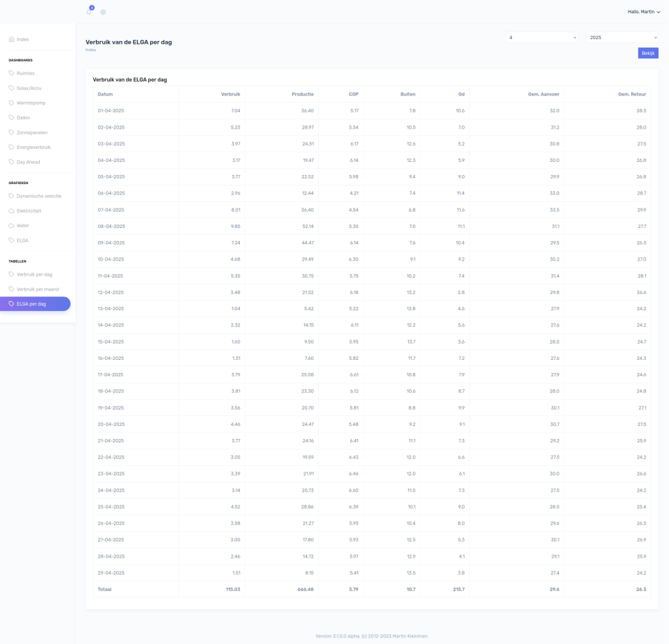The height and width of the screenshot is (644, 669).
Task: Open the ELGA graphs page
Action: tap(23, 240)
